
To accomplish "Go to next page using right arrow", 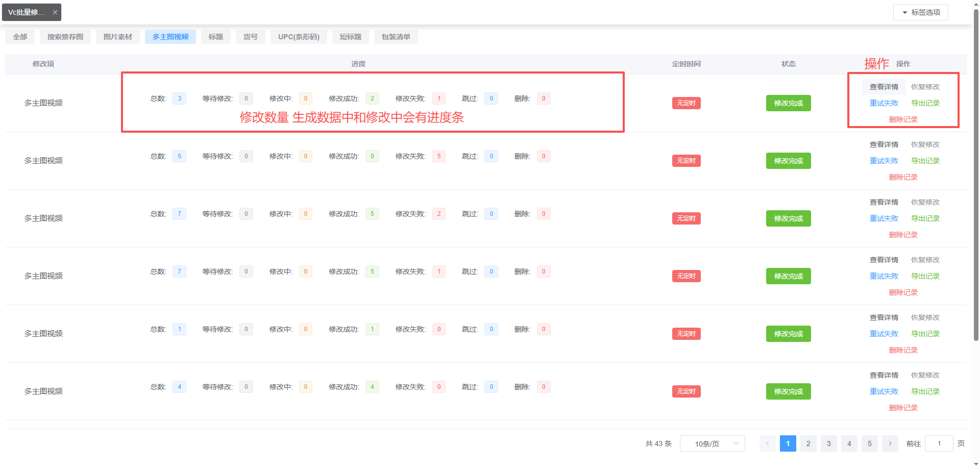I will (x=890, y=443).
